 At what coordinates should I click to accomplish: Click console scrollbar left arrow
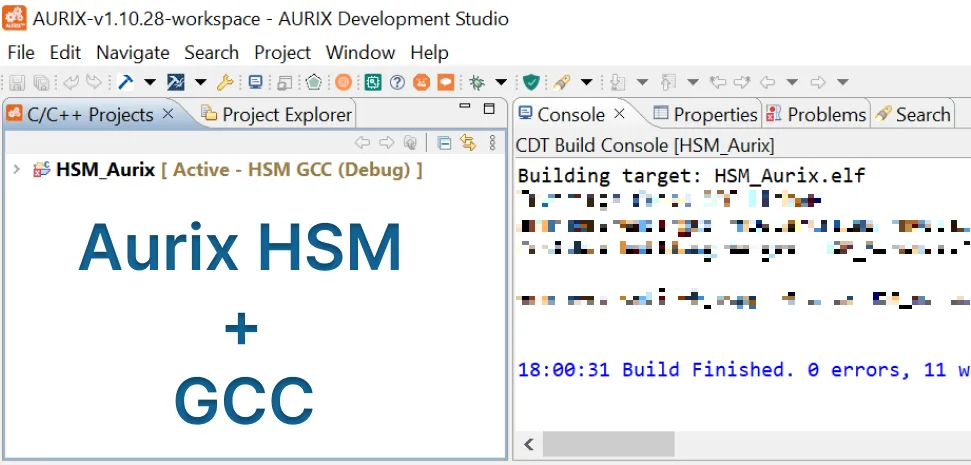(x=529, y=444)
